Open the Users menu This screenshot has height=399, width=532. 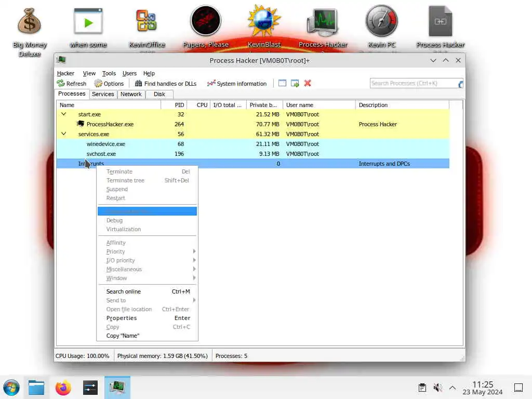click(129, 73)
